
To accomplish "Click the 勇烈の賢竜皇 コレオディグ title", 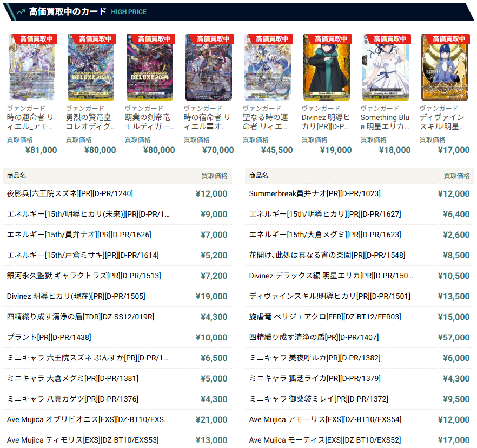I will (x=91, y=122).
